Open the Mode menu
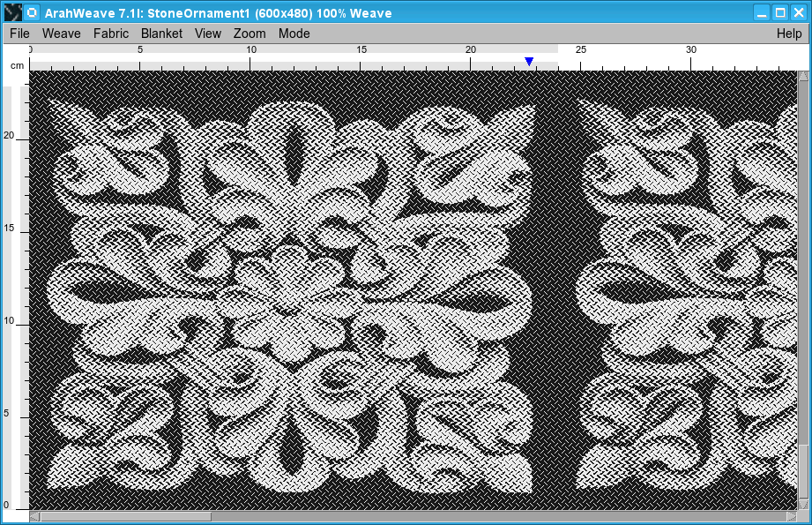 [x=294, y=34]
